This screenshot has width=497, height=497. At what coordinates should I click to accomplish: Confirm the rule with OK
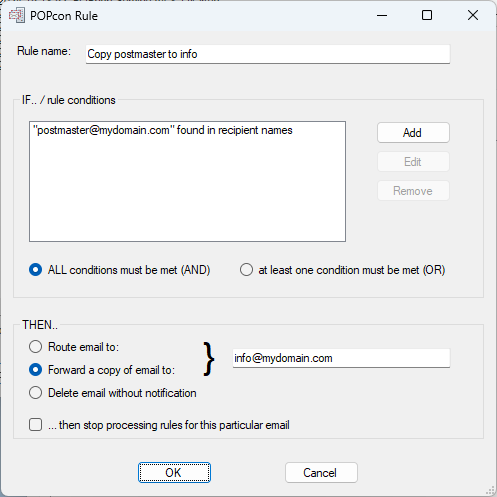tap(174, 472)
